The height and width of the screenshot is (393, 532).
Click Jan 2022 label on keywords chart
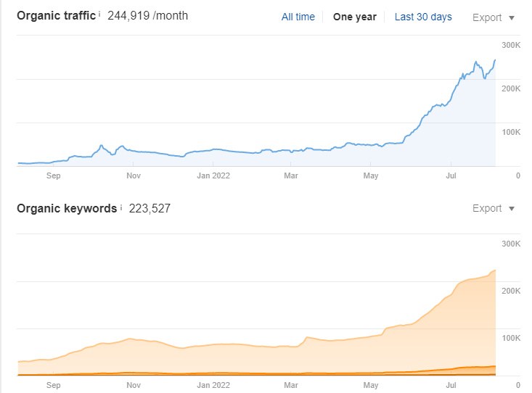[213, 385]
